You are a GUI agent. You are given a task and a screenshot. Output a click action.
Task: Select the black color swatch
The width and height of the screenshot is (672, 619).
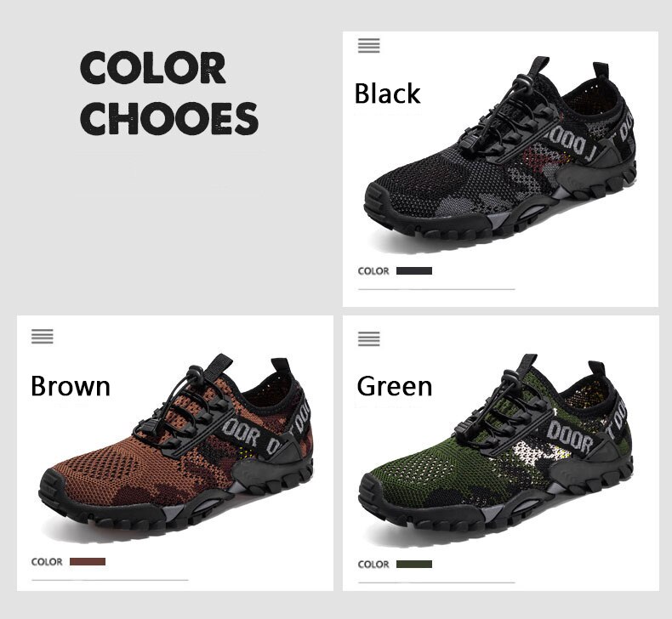(x=414, y=270)
